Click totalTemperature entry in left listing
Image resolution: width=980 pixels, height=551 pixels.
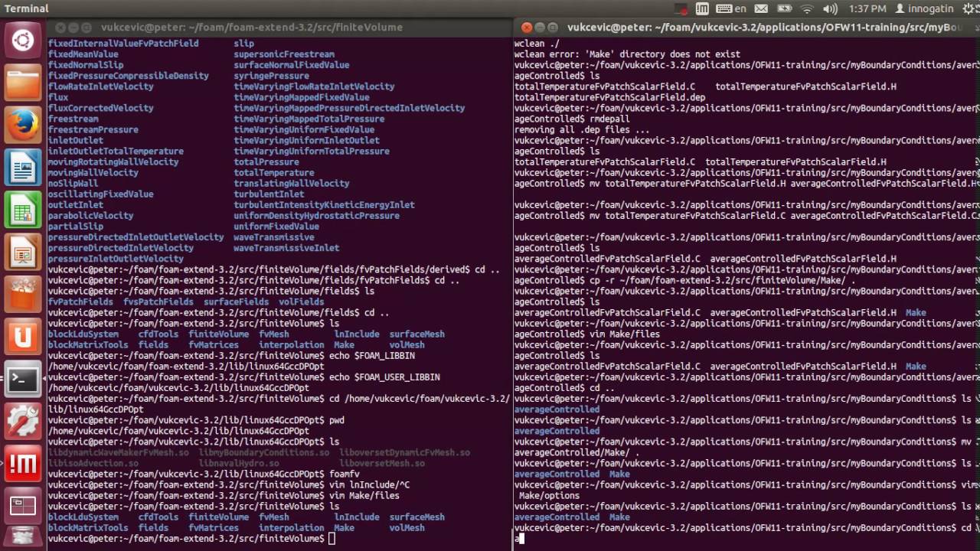(273, 173)
